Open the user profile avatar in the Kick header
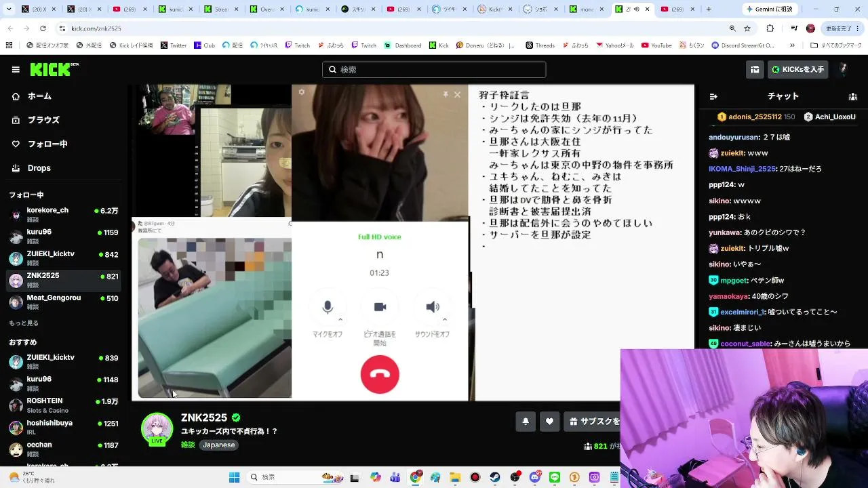 point(844,69)
